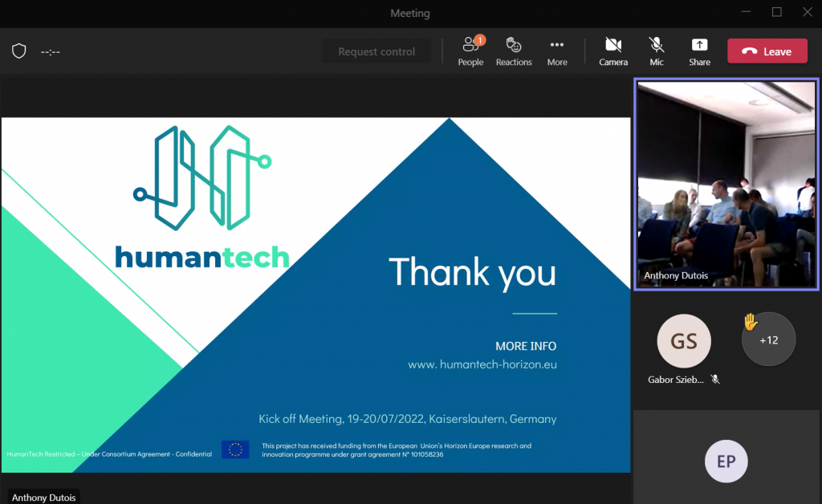The image size is (822, 504).
Task: Click the Request control button
Action: pos(376,51)
